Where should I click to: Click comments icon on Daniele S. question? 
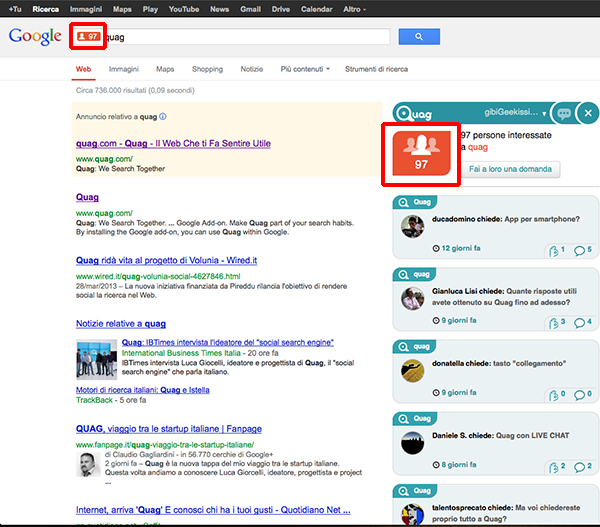tap(579, 467)
